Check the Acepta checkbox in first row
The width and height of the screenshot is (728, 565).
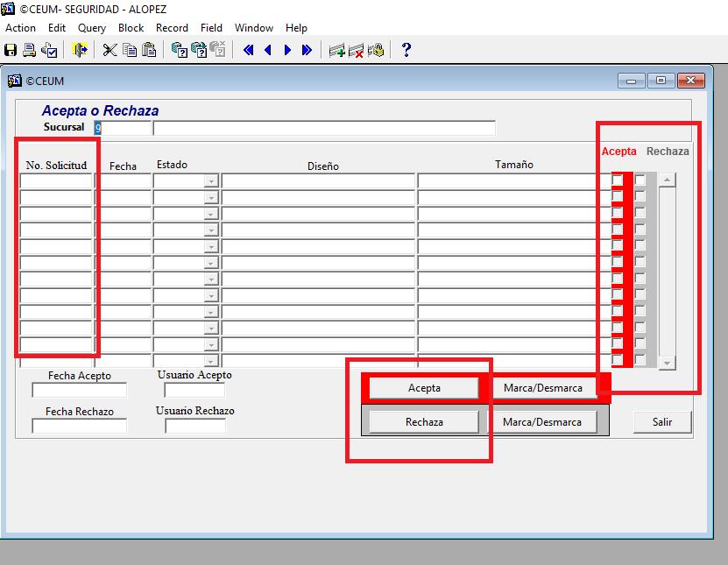[617, 180]
